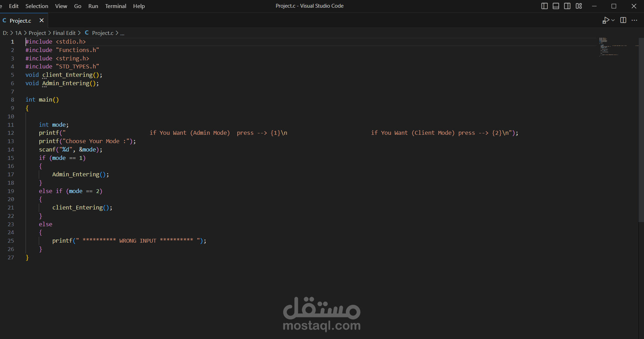Open Customize Layout icon
644x339 pixels.
pos(579,6)
